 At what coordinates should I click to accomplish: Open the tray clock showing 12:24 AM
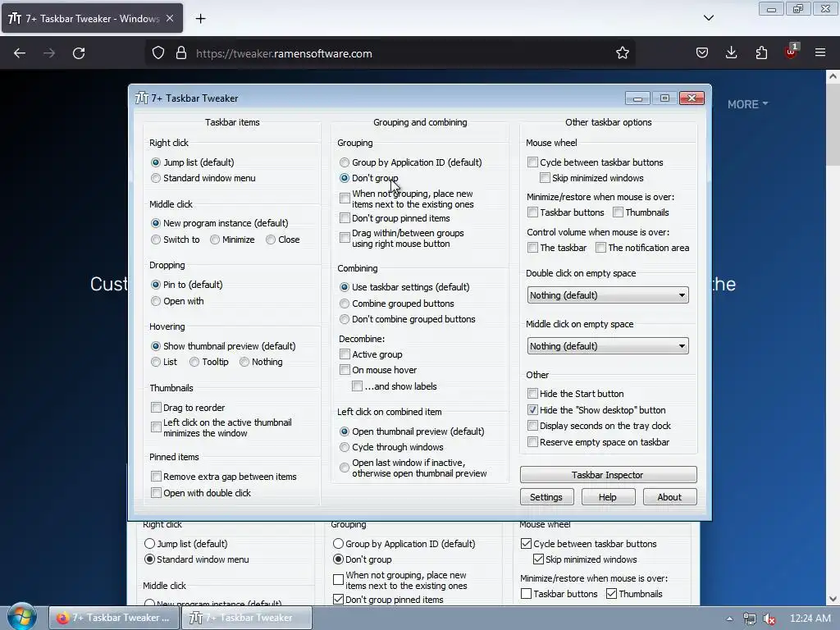(x=810, y=619)
